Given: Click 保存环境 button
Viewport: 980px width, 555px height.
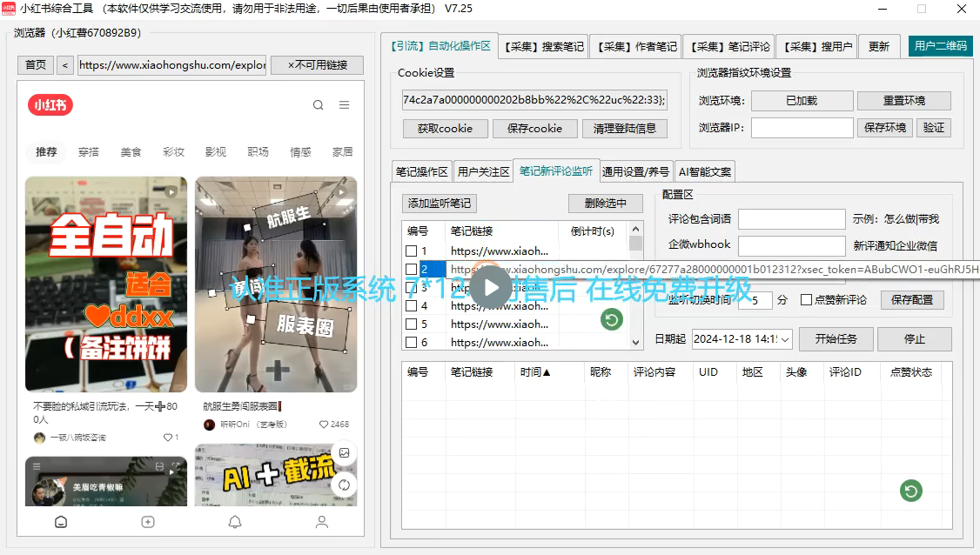Looking at the screenshot, I should [885, 128].
